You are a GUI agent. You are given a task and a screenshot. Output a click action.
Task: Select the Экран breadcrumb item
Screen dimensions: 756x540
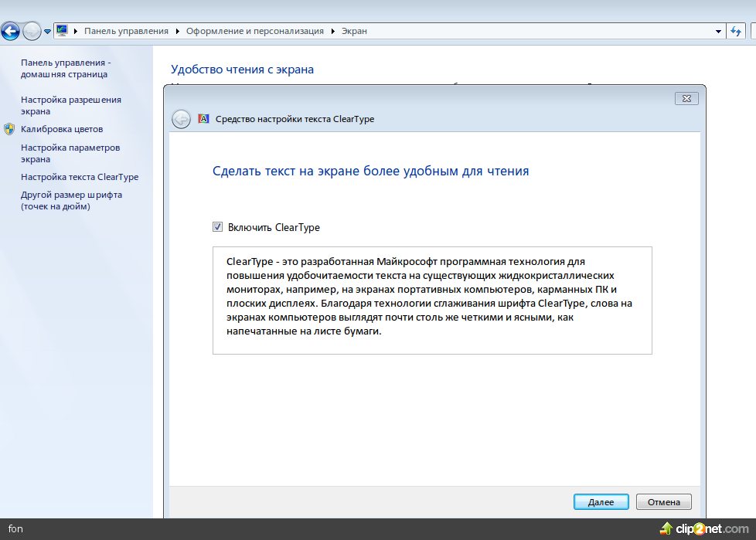[354, 31]
